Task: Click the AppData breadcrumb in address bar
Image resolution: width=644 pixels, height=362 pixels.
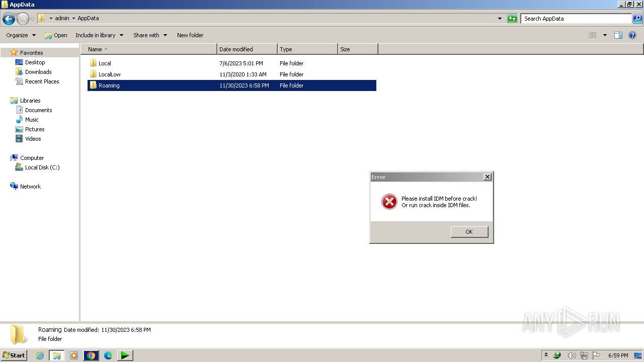Action: pos(88,18)
